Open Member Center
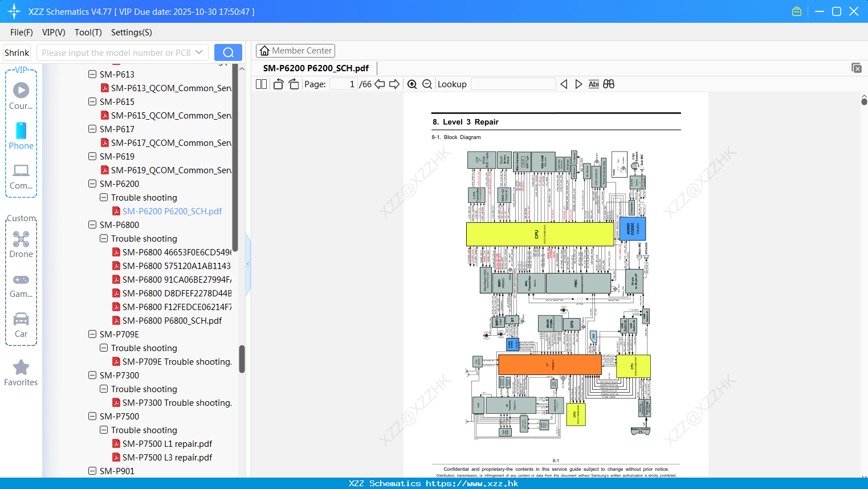The image size is (868, 489). 295,51
